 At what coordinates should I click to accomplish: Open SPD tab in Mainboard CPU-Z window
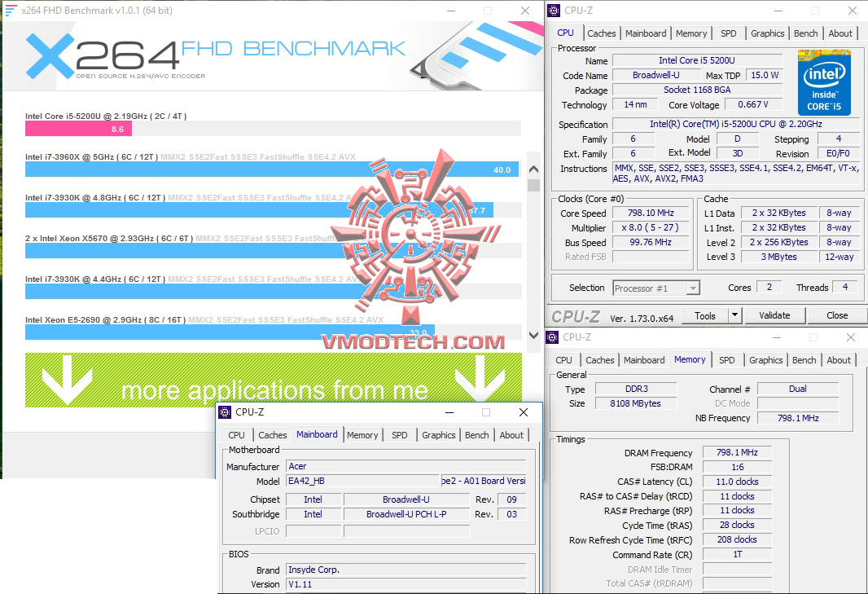(399, 435)
